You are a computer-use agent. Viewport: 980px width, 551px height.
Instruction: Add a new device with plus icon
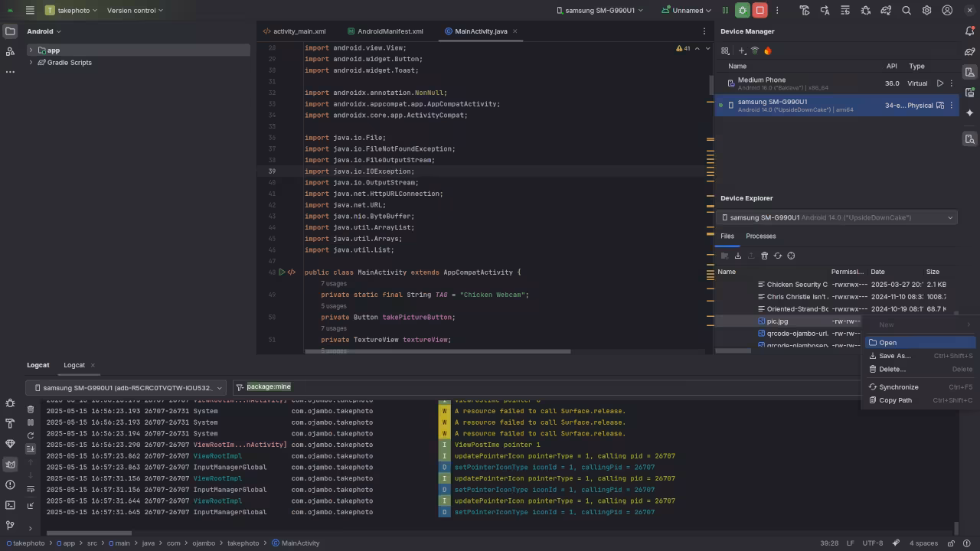(x=741, y=51)
